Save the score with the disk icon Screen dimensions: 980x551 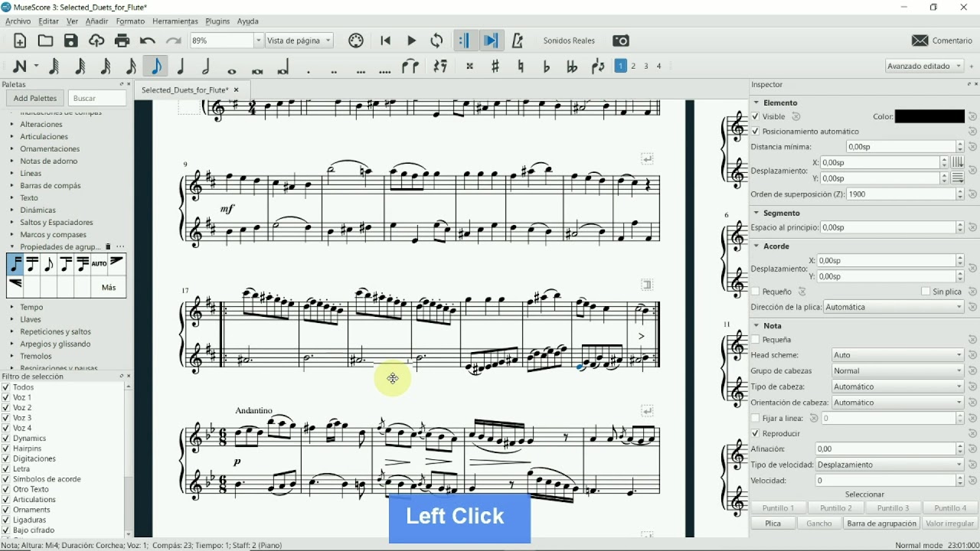[x=71, y=41]
